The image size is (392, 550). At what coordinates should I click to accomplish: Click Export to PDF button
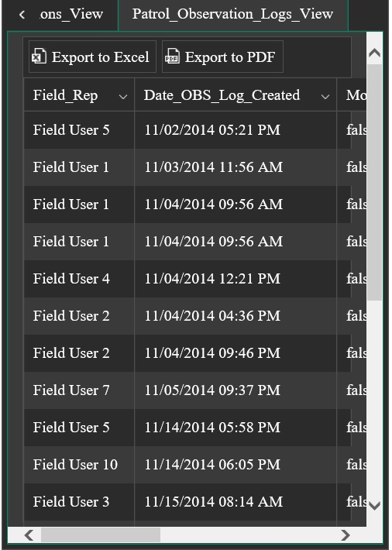click(222, 57)
